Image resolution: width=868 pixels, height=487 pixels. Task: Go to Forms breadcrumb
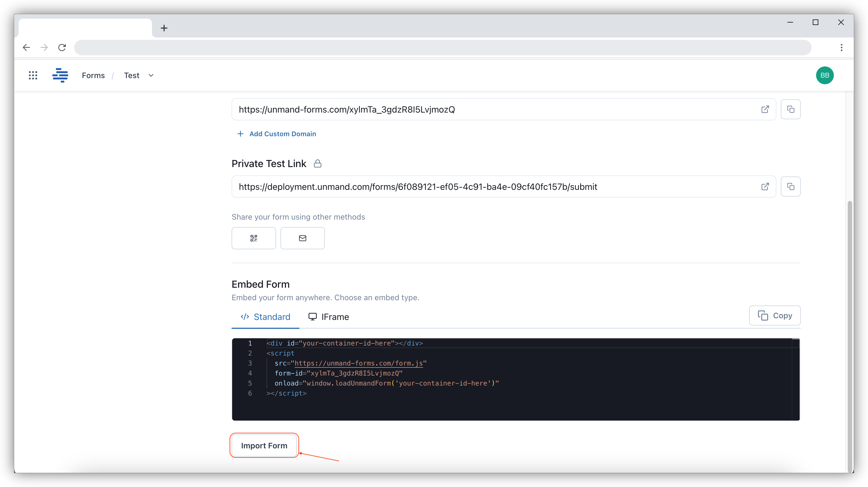(x=93, y=75)
